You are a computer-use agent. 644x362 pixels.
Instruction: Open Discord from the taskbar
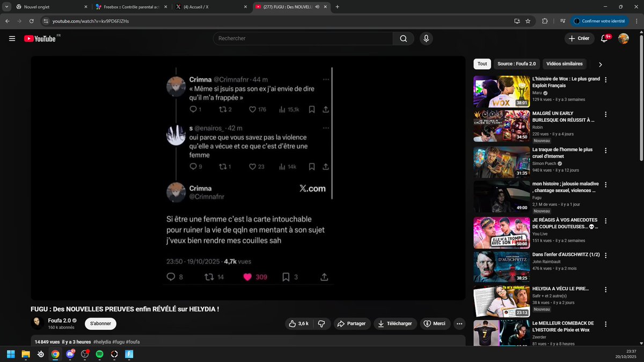[70, 354]
